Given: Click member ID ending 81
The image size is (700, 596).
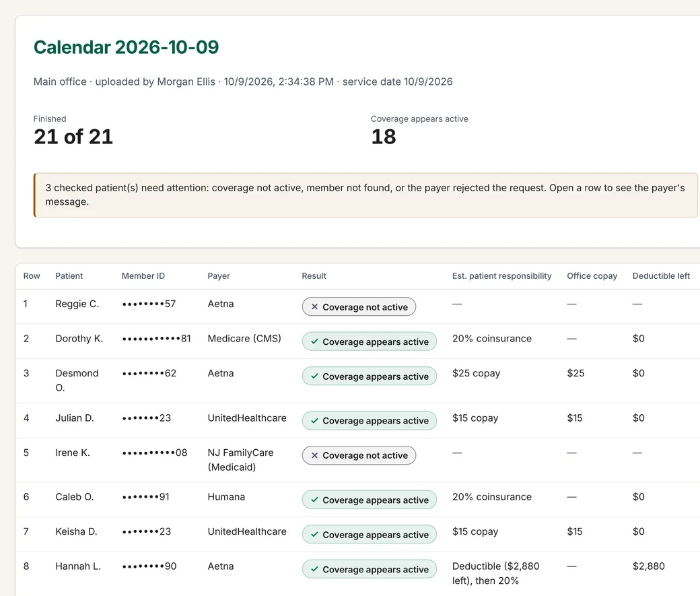Looking at the screenshot, I should 157,339.
